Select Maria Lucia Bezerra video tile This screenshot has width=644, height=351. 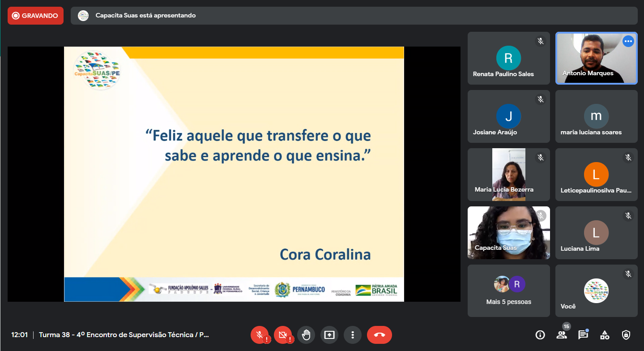pyautogui.click(x=508, y=174)
